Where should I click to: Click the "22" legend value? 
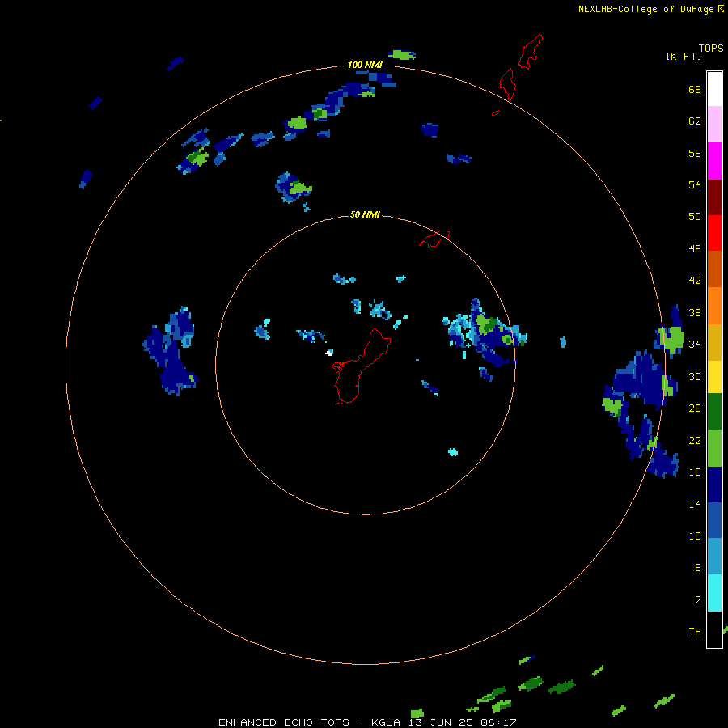coord(695,440)
